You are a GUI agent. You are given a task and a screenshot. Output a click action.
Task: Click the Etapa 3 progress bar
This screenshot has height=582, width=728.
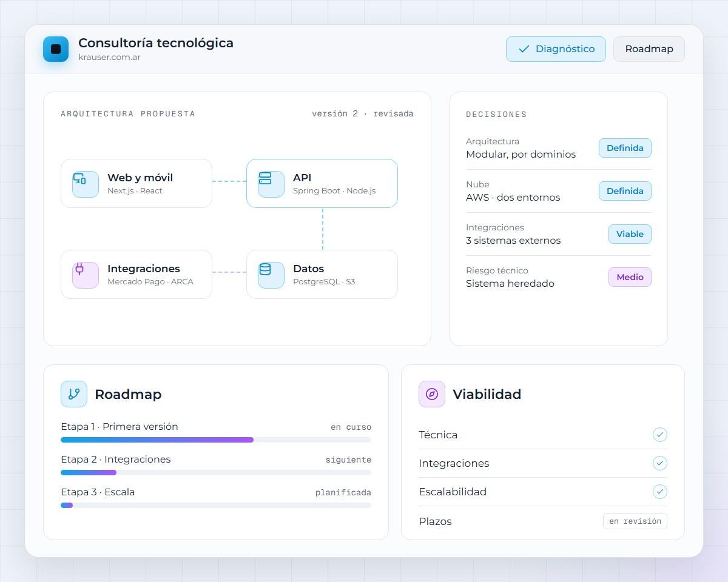coord(216,505)
